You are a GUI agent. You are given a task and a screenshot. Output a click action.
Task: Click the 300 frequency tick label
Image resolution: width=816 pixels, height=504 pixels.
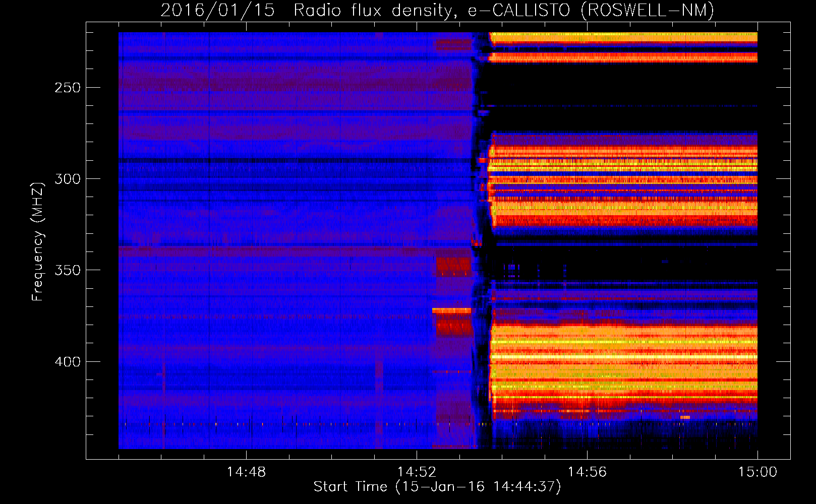pos(68,179)
